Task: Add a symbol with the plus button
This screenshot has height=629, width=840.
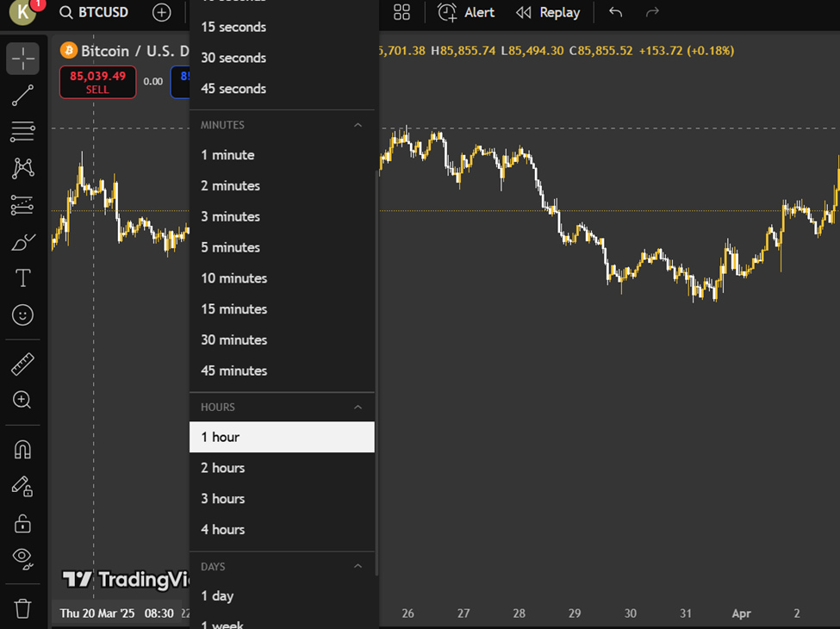Action: coord(161,12)
